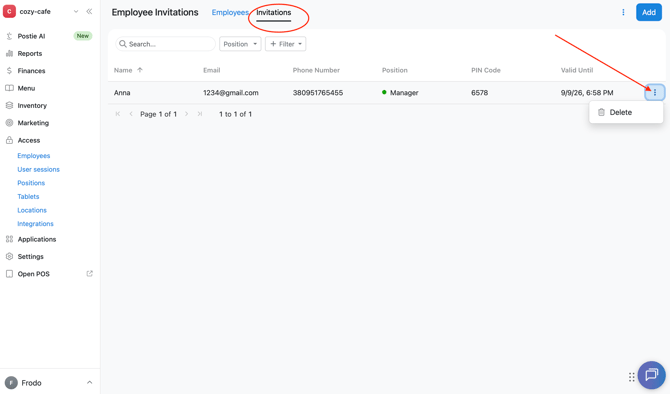
Task: Click the Valid Until column header
Action: (577, 70)
